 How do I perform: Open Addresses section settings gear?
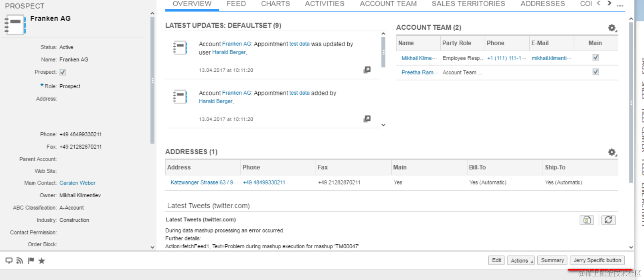click(x=612, y=152)
